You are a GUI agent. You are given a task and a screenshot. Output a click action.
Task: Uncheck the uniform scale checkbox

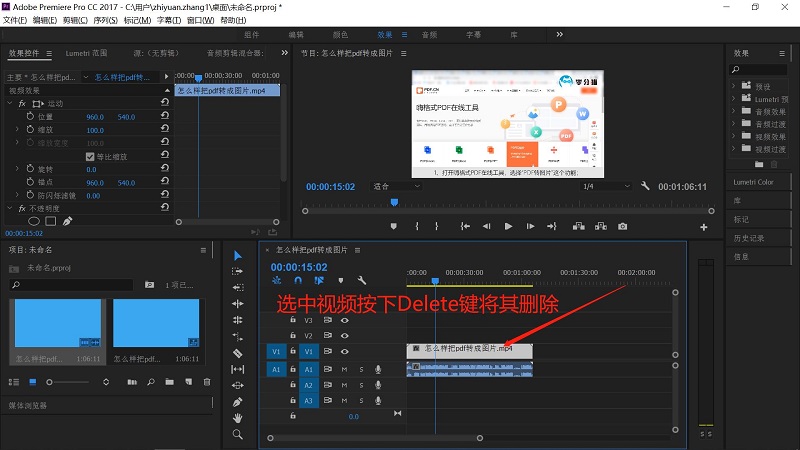(90, 157)
